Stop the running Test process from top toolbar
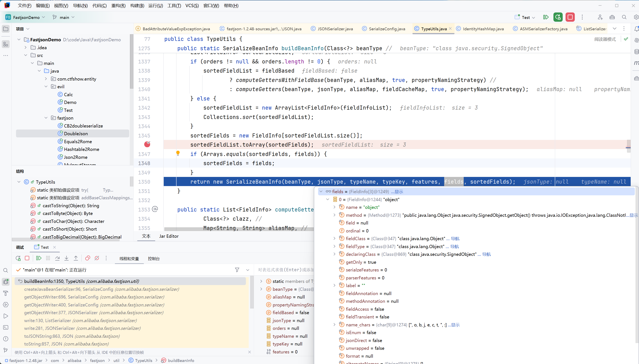 coord(570,17)
